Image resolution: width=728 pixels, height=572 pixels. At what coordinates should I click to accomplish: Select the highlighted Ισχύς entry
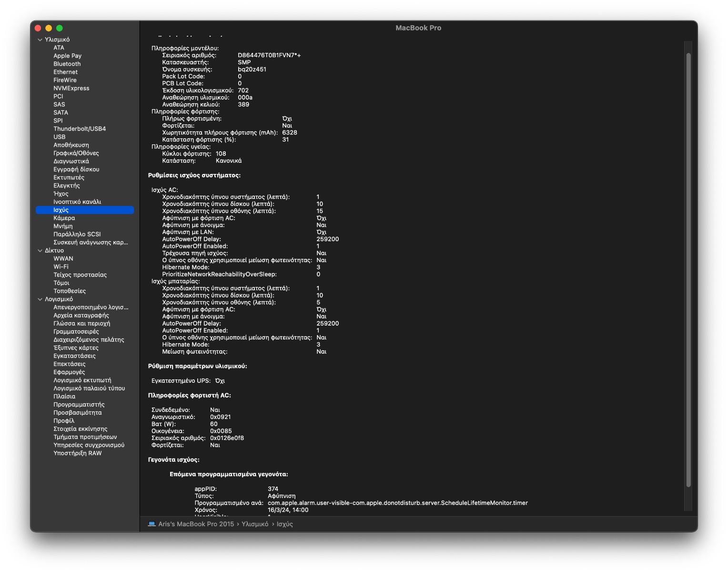point(85,210)
